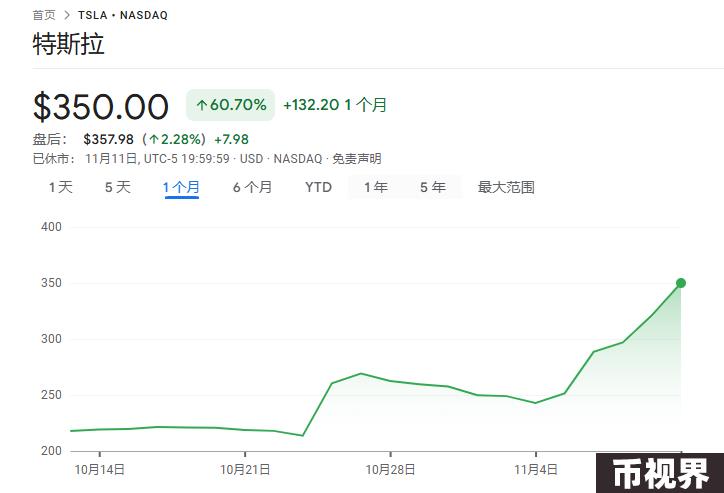Switch to the 6 个月 range tab
The image size is (724, 493).
tap(253, 187)
